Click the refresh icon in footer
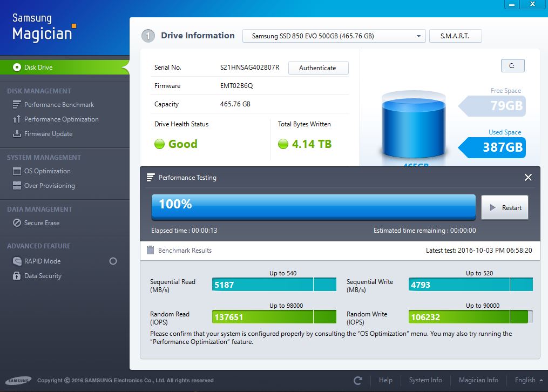 [357, 380]
